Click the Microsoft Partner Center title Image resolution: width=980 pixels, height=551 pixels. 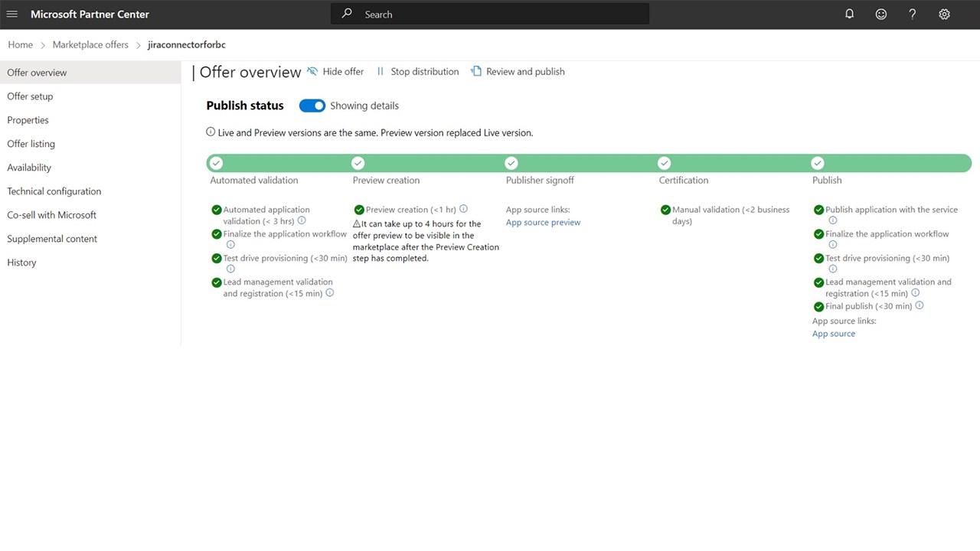pyautogui.click(x=90, y=15)
